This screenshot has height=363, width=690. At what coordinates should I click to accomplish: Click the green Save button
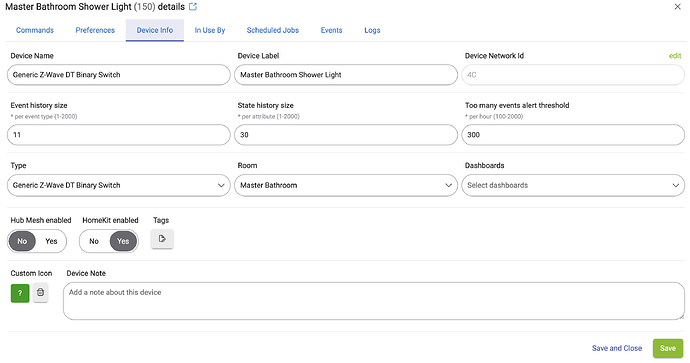pyautogui.click(x=668, y=348)
